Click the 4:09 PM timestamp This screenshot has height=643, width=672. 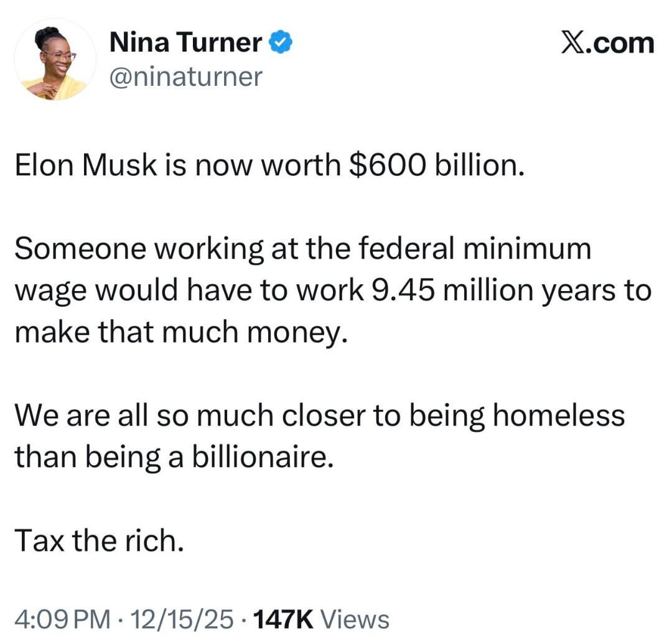tap(60, 620)
